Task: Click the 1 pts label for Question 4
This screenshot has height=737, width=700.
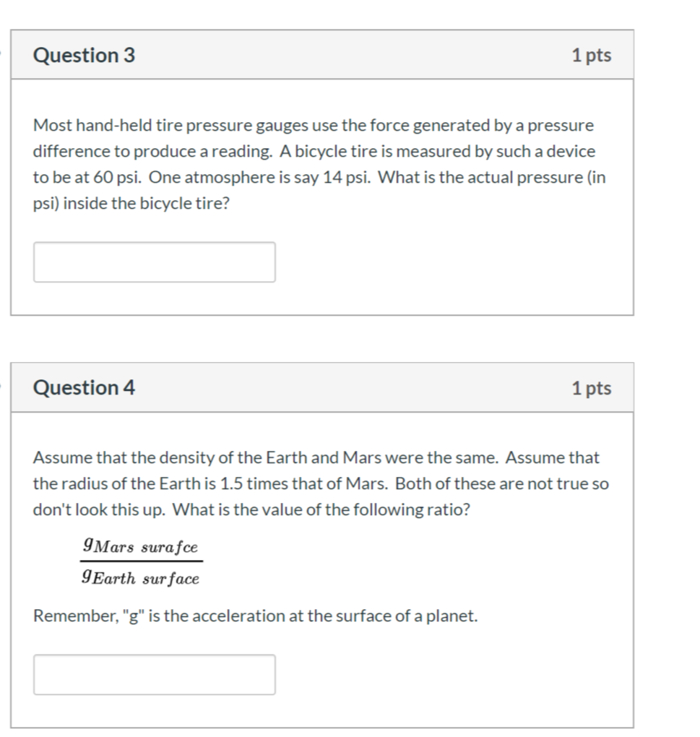Action: 593,387
